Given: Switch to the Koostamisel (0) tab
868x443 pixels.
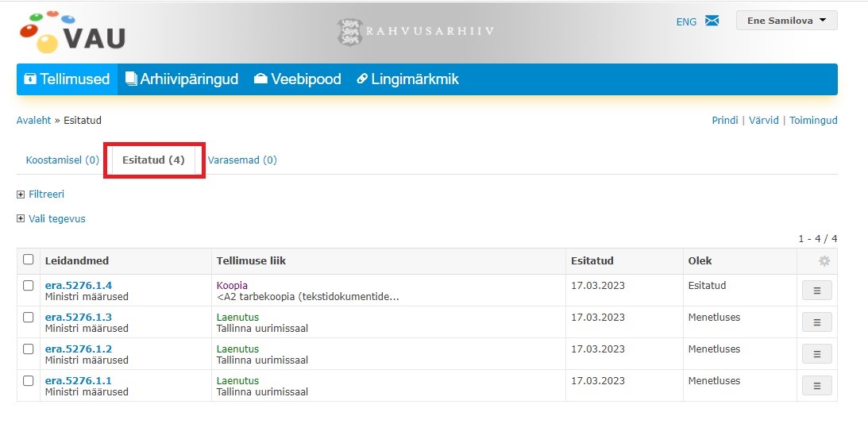Looking at the screenshot, I should click(x=62, y=160).
